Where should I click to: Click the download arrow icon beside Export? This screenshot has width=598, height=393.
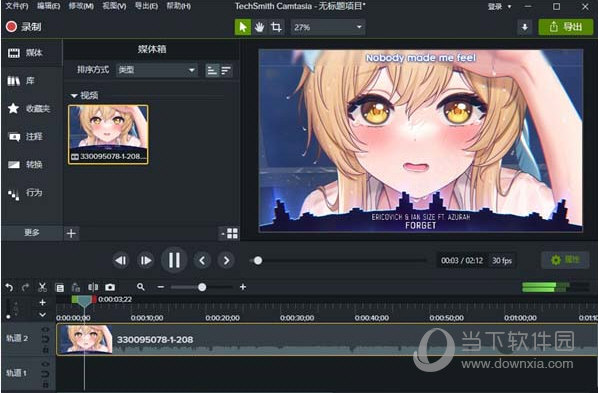[525, 27]
